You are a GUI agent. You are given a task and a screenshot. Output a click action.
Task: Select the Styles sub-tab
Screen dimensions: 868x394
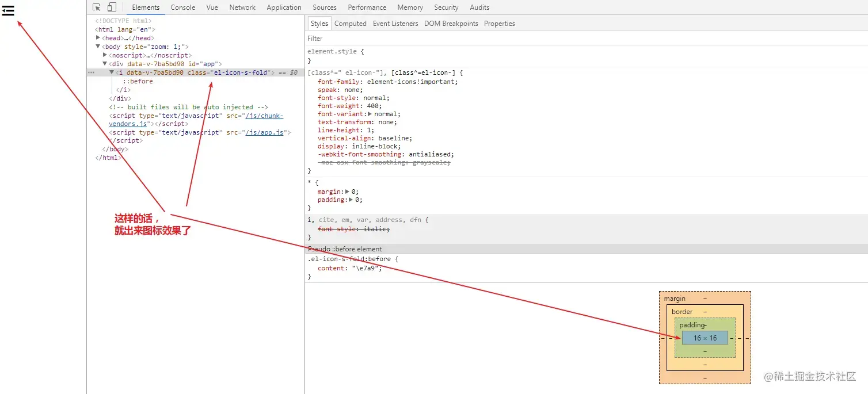coord(319,24)
